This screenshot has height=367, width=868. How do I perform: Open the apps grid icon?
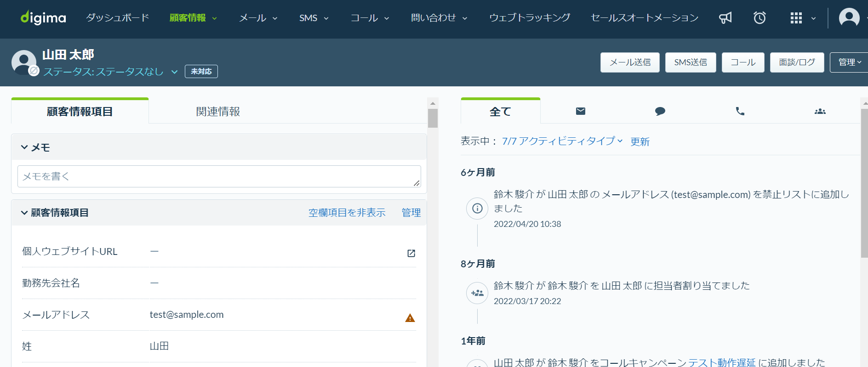click(796, 18)
